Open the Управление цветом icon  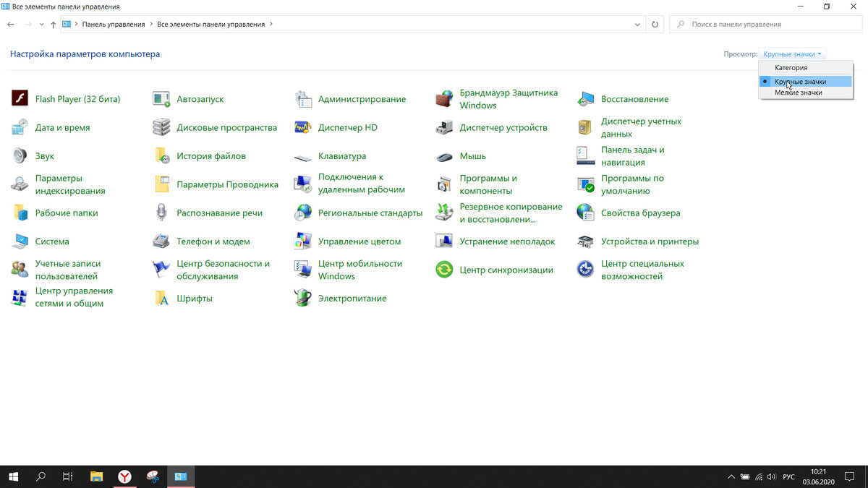pos(303,241)
